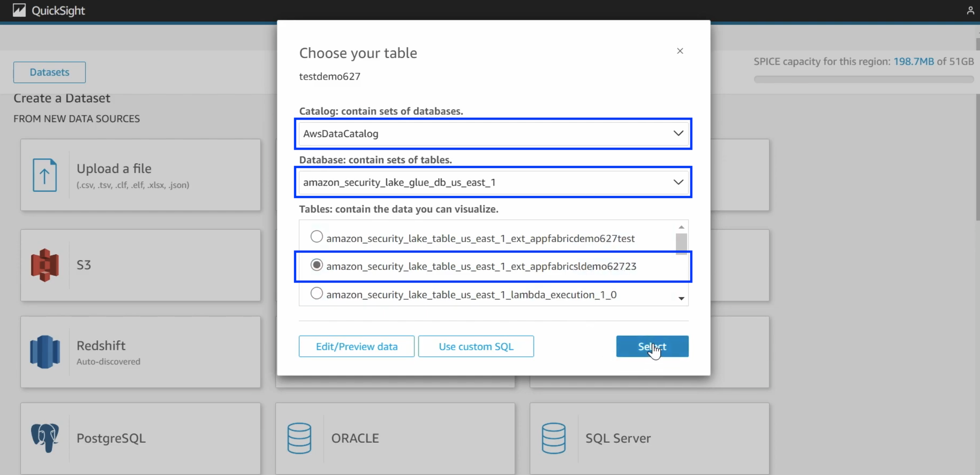This screenshot has width=980, height=475.
Task: Choose Redshift Auto-discovered source
Action: (x=140, y=351)
